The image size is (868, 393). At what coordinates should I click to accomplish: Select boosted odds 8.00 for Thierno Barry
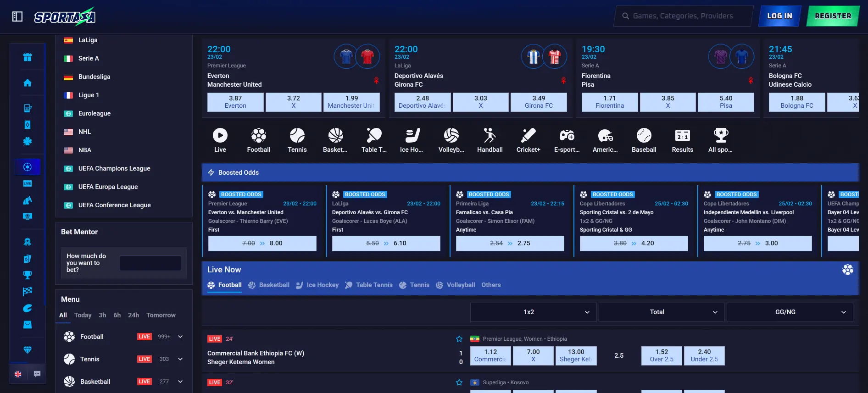tap(262, 244)
